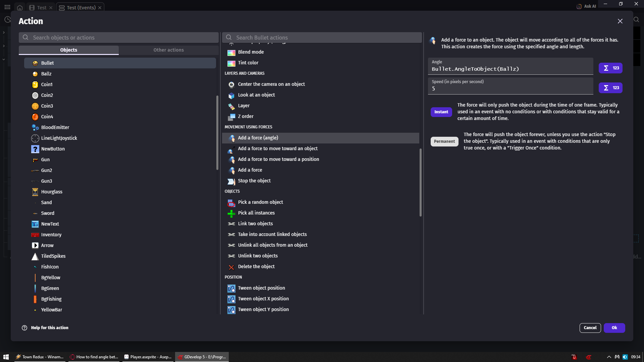Choose the Stop the object action
Viewport: 644px width, 362px height.
point(254,181)
